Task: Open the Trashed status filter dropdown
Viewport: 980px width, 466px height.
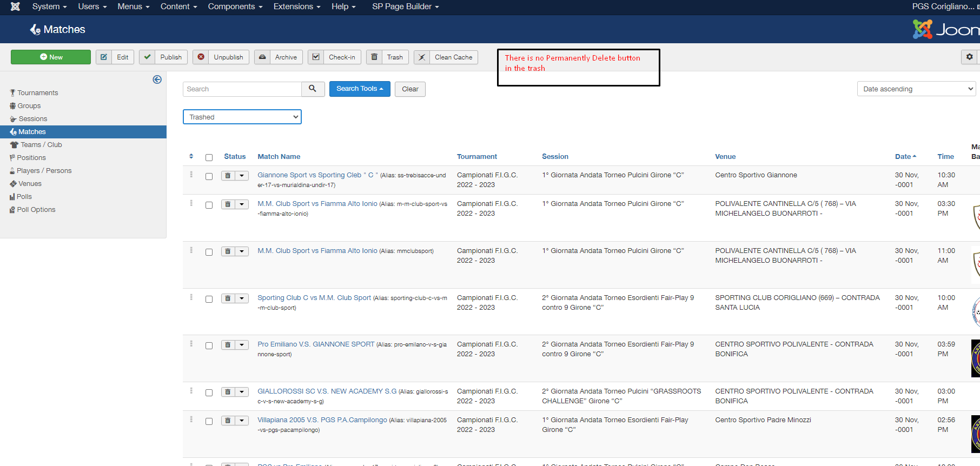Action: [x=242, y=117]
